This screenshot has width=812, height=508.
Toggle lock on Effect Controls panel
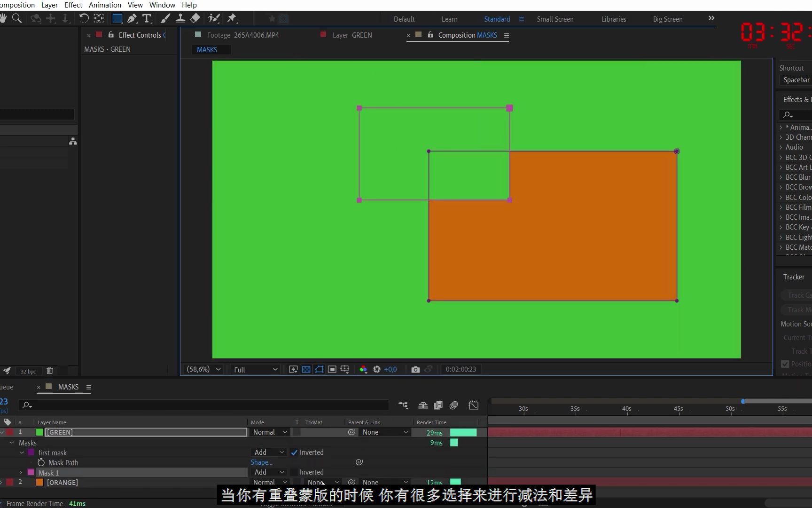point(111,35)
